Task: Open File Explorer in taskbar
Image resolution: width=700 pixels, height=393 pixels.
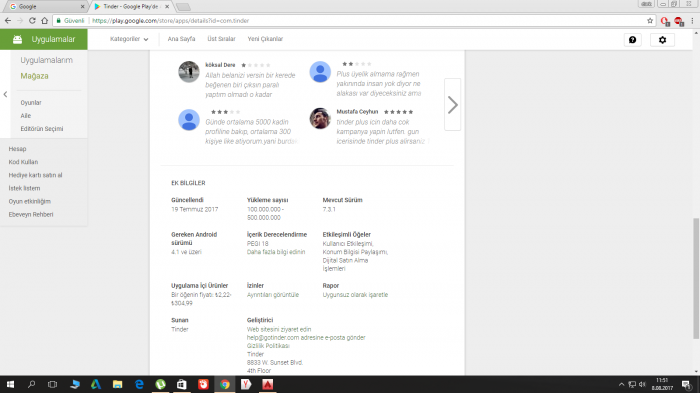Action: point(117,384)
